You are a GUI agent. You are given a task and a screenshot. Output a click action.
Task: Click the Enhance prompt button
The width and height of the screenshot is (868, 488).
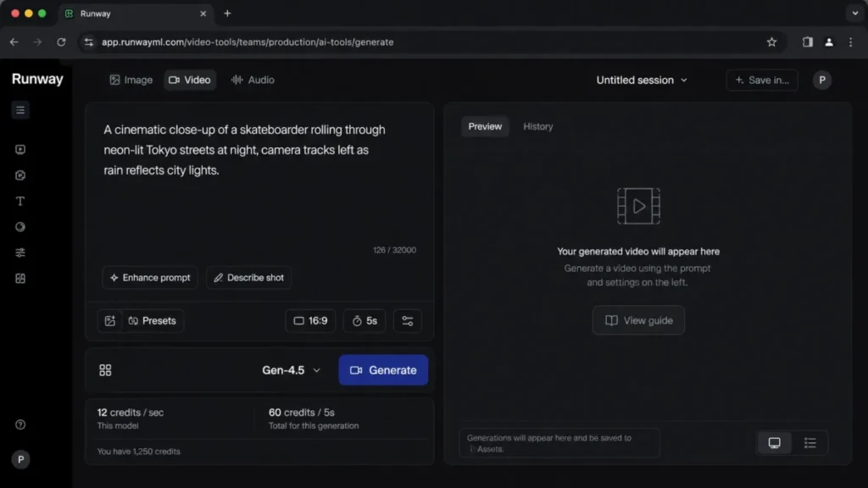click(x=150, y=278)
